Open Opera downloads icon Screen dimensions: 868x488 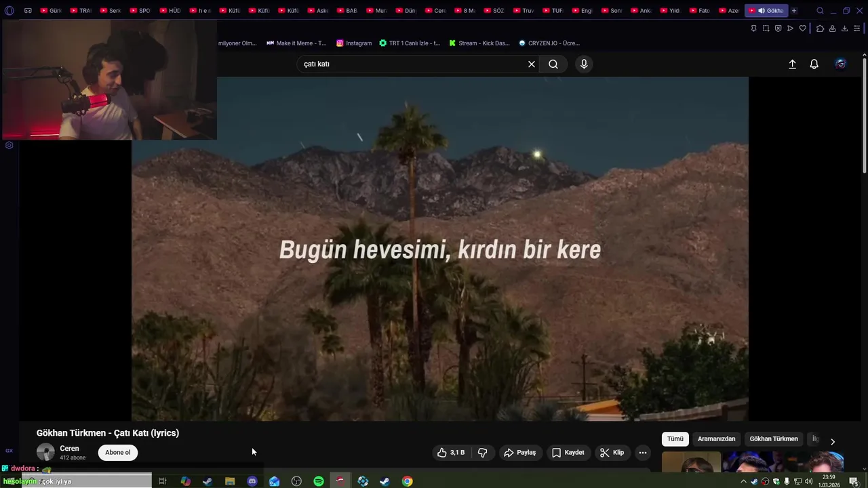[x=844, y=28]
